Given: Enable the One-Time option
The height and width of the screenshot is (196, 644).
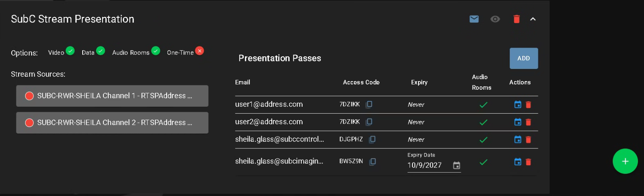Looking at the screenshot, I should pyautogui.click(x=199, y=51).
